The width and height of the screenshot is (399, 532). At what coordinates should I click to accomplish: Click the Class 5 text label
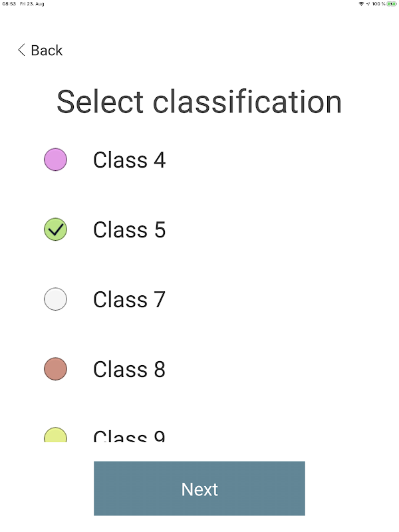pyautogui.click(x=129, y=230)
